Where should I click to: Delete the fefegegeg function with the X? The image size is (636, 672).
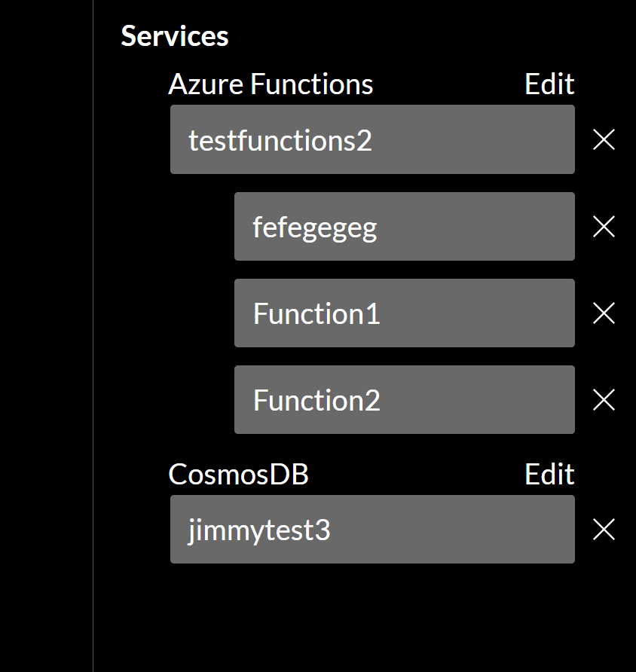[604, 226]
